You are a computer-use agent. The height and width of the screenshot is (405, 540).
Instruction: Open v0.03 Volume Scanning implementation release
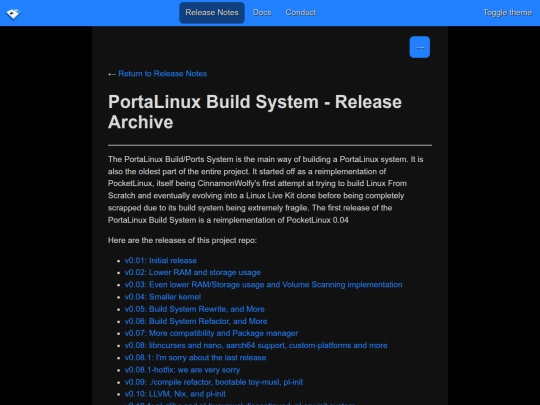pyautogui.click(x=263, y=285)
